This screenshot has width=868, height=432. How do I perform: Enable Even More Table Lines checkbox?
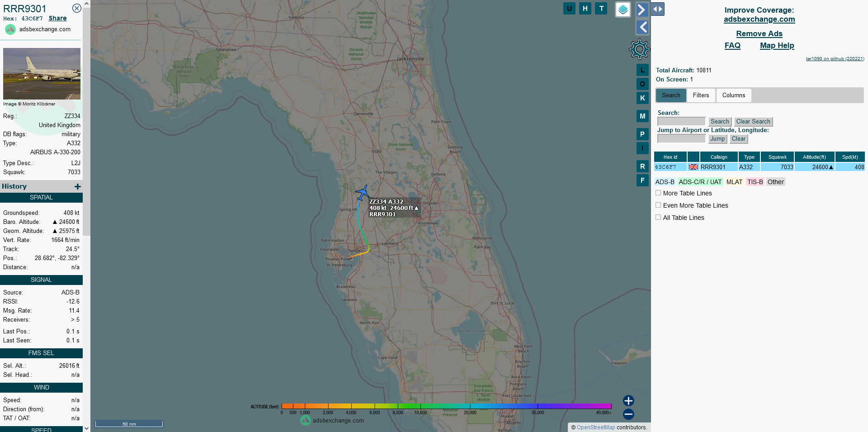pyautogui.click(x=658, y=205)
